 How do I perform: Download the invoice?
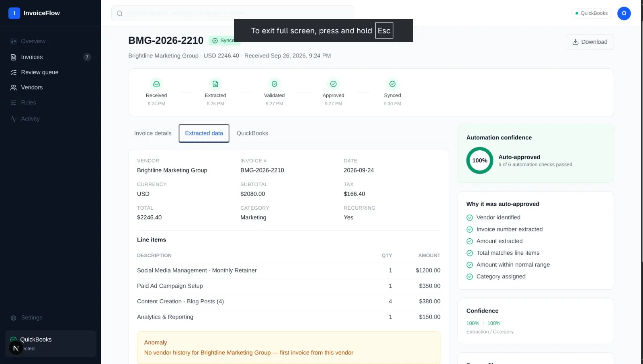click(x=590, y=42)
